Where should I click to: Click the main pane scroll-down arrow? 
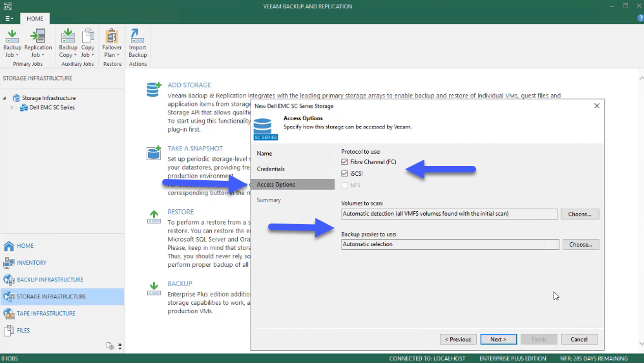(641, 344)
